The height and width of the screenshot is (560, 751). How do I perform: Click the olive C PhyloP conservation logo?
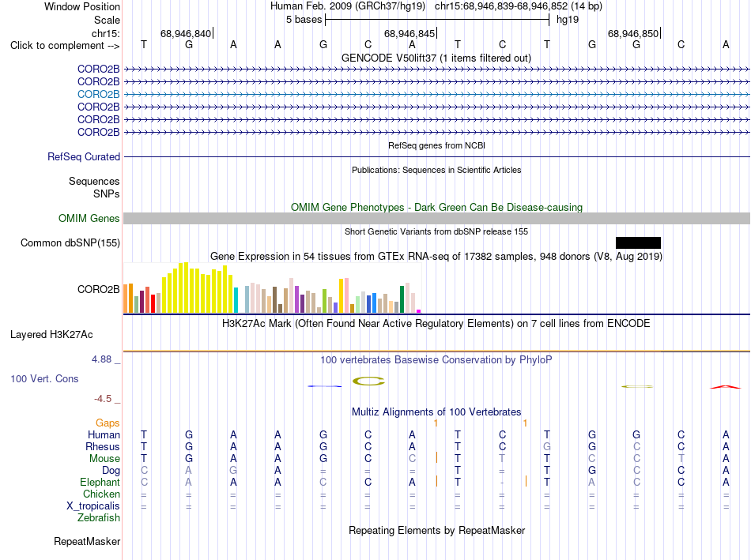pyautogui.click(x=368, y=381)
